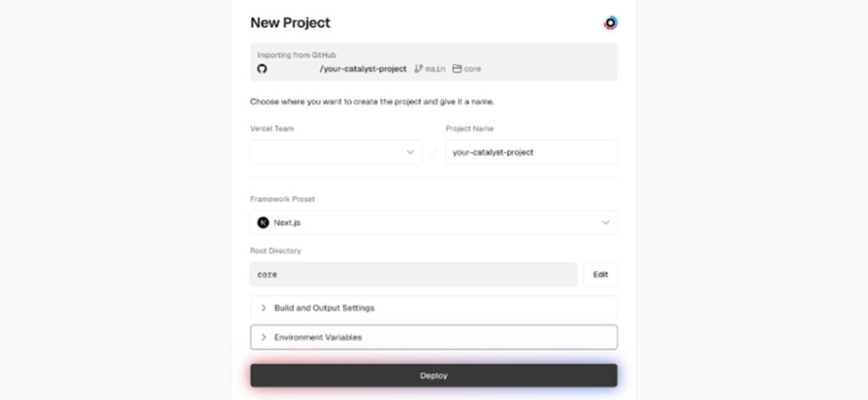Focus the Project Name input field
Screen dimensions: 868x400
pyautogui.click(x=531, y=153)
